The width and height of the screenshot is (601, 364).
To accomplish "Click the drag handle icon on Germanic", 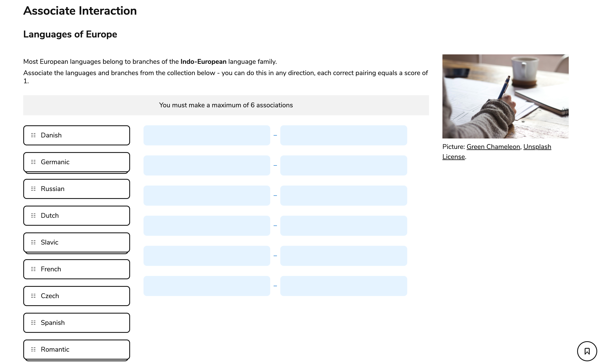I will click(x=34, y=162).
